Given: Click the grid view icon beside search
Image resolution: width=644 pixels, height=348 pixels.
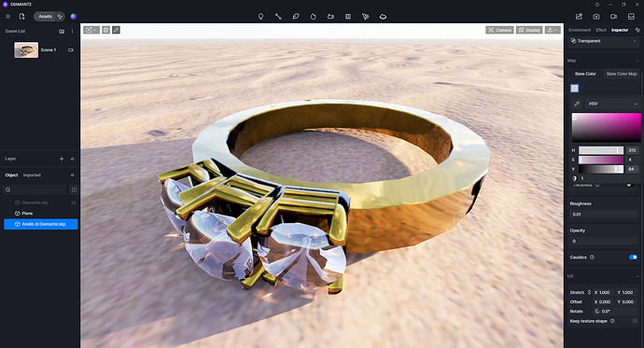Looking at the screenshot, I should (x=74, y=189).
